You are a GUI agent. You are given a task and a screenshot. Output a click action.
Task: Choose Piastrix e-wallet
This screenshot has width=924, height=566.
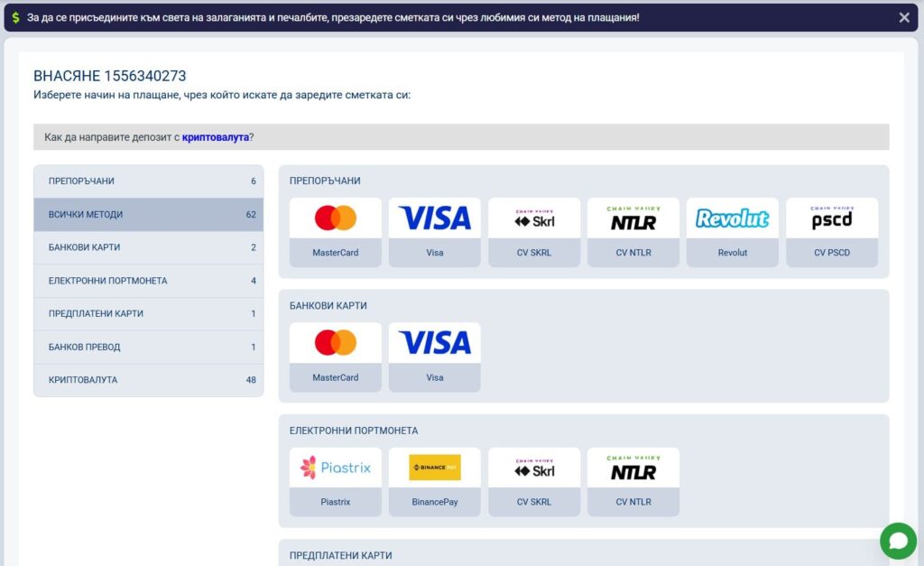pos(336,481)
